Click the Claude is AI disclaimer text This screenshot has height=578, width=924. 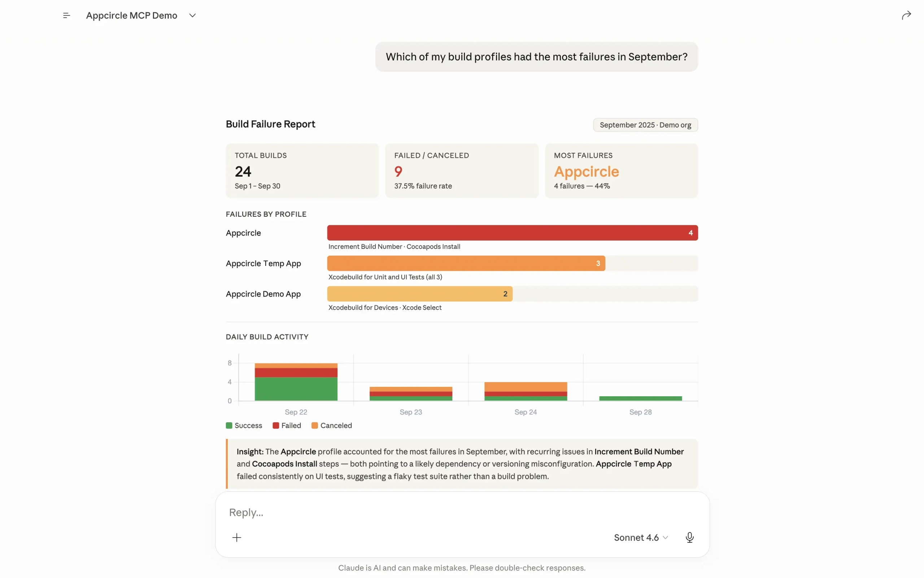click(x=462, y=568)
